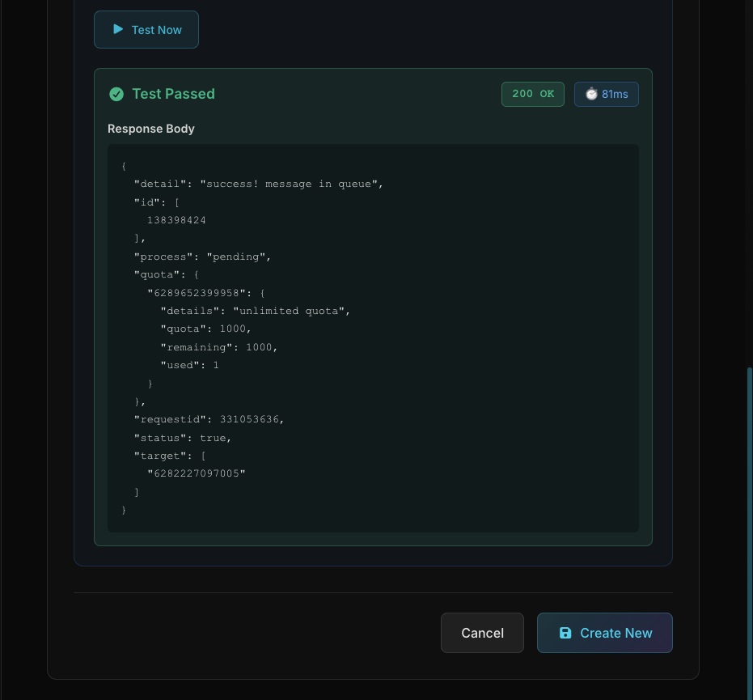The image size is (753, 700).
Task: Click the stopwatch icon in the latency badge
Action: 591,94
